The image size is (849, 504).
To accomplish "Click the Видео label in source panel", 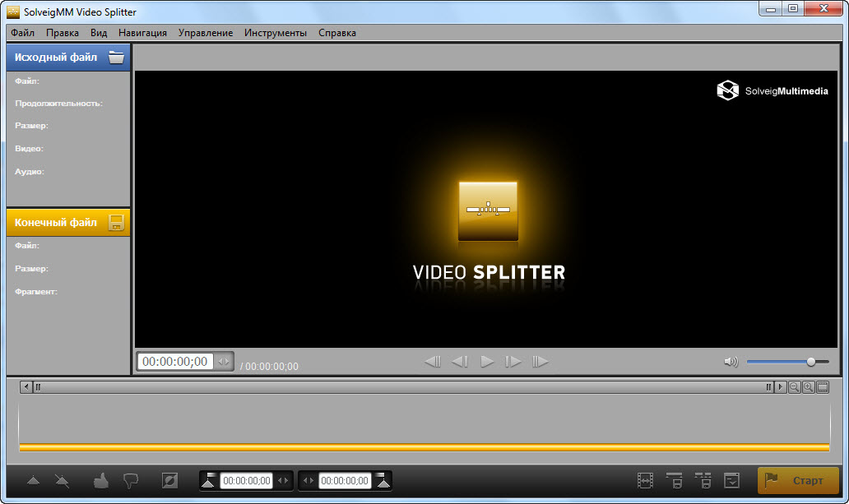I will [x=29, y=148].
